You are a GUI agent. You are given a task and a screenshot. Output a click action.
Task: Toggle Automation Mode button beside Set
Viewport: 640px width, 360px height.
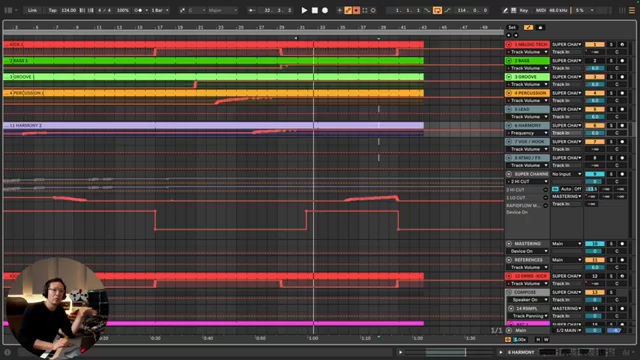[528, 27]
